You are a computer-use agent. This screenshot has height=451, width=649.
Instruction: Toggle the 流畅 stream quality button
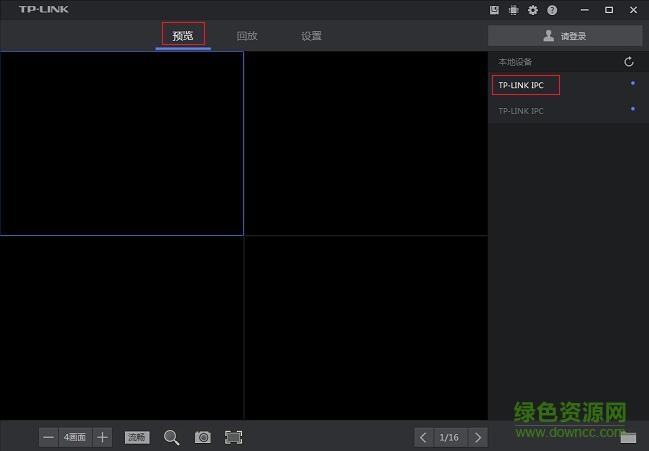click(x=136, y=437)
